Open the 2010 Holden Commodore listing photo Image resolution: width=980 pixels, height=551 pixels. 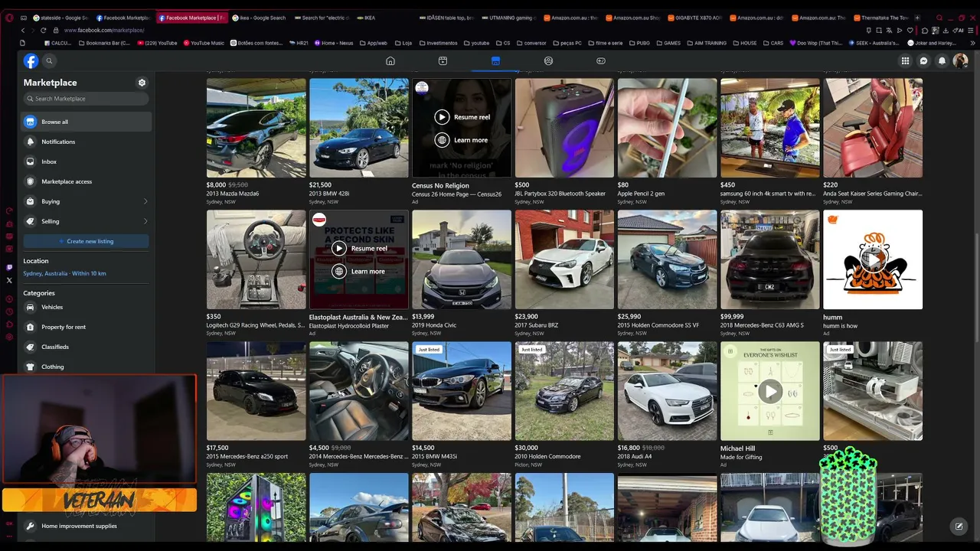click(x=564, y=391)
